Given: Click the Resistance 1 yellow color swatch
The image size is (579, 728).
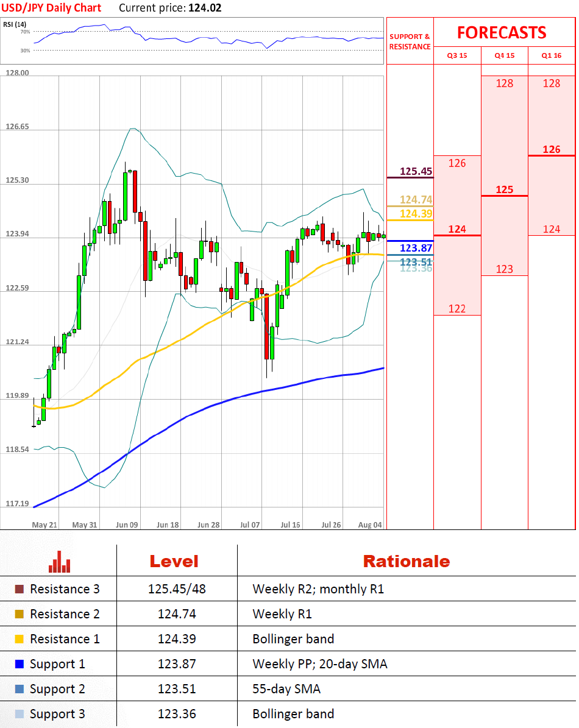Looking at the screenshot, I should click(x=19, y=639).
